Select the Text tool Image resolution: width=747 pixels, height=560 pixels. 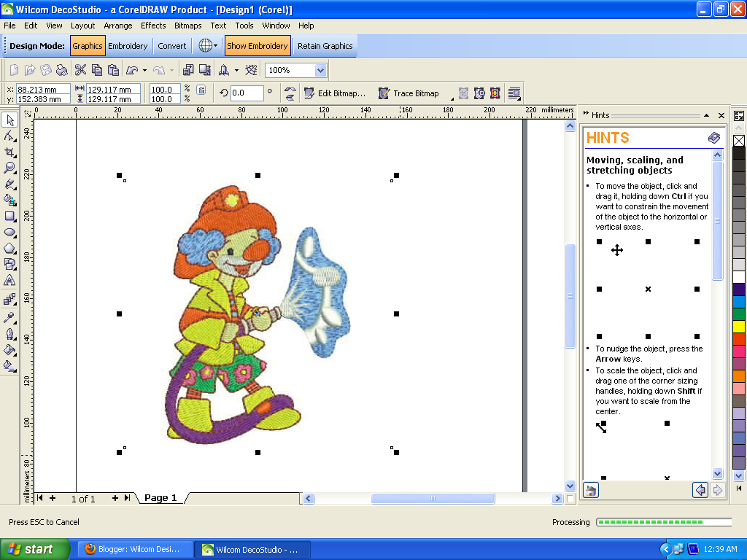[x=10, y=281]
